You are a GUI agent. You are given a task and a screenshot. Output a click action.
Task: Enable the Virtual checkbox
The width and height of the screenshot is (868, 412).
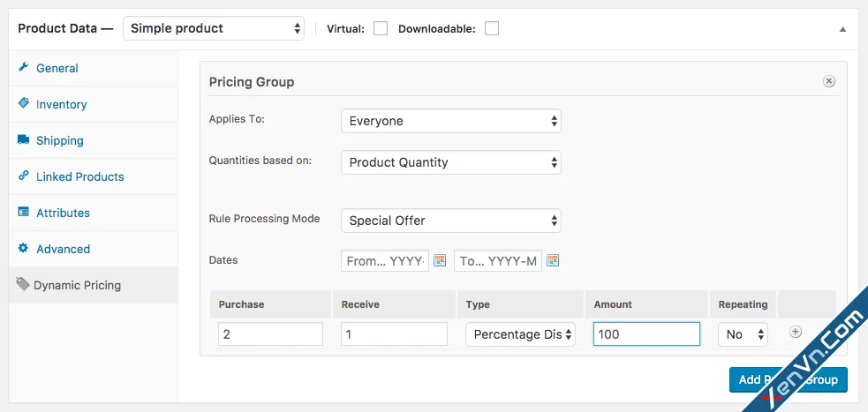point(381,28)
